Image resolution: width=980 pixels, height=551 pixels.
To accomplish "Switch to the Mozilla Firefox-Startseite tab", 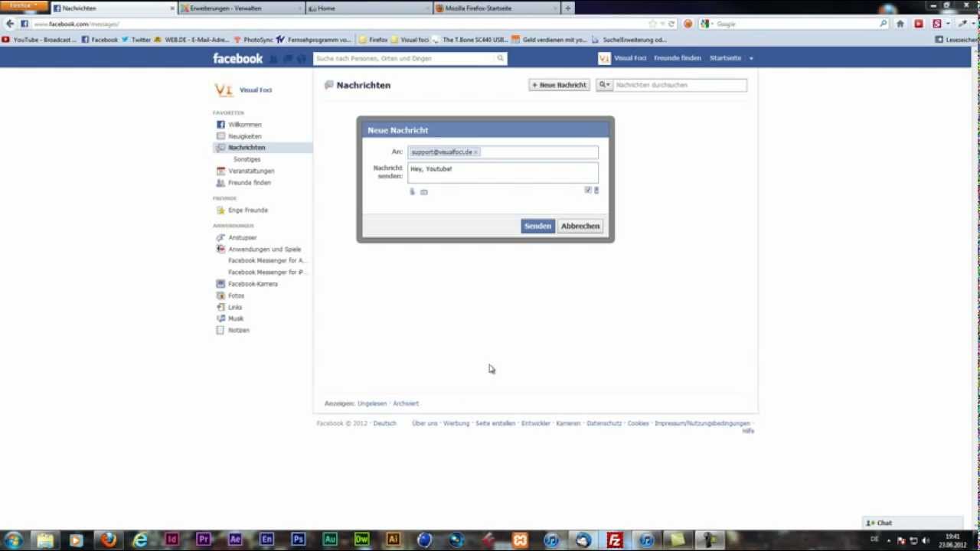I will (x=495, y=8).
